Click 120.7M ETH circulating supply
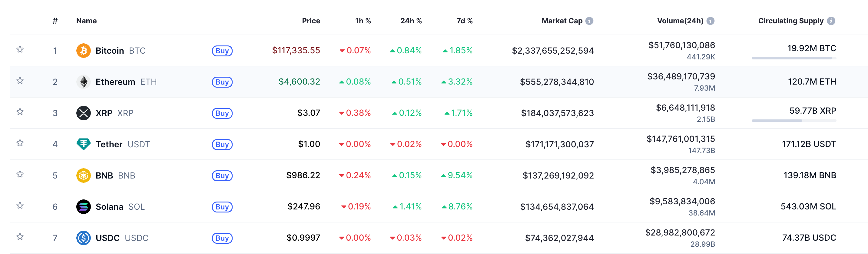 tap(812, 82)
